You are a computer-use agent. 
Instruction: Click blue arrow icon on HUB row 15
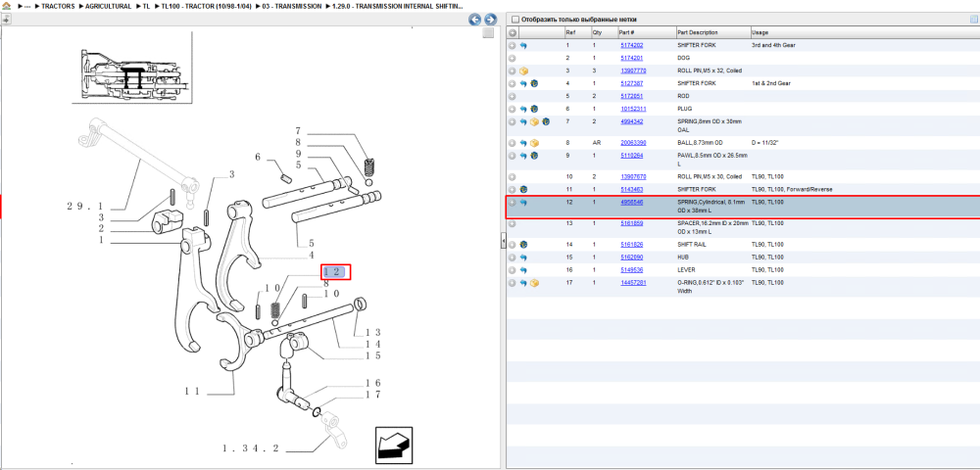(x=523, y=258)
